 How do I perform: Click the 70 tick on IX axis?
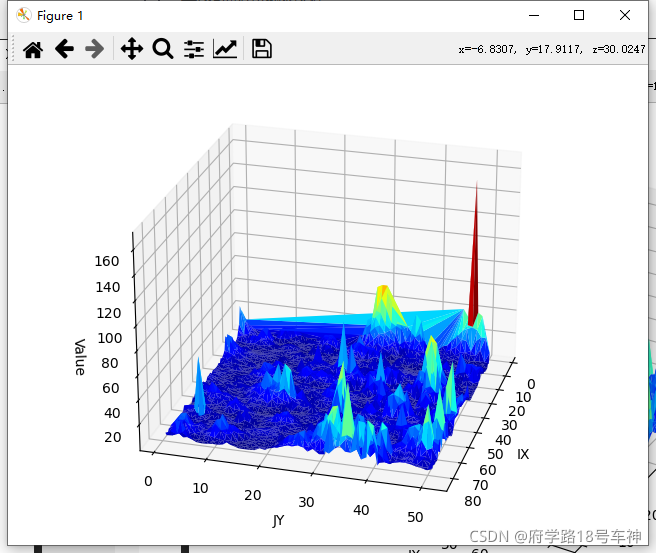tap(480, 485)
